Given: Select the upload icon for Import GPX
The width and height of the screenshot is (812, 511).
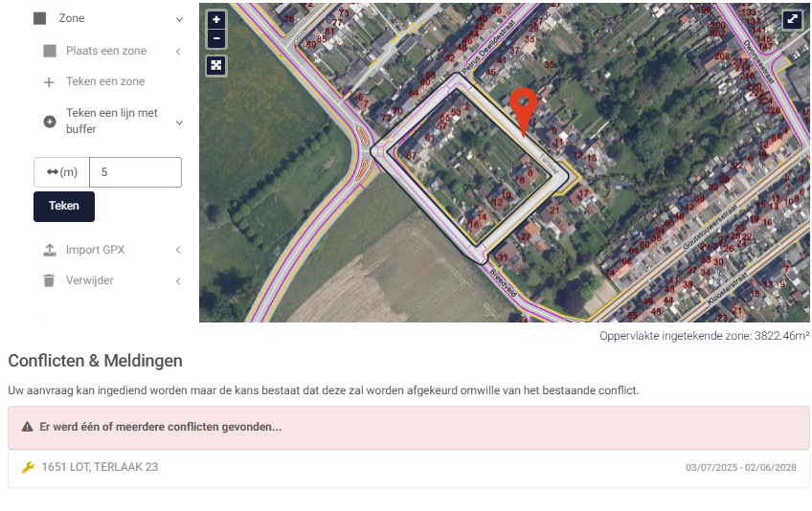Looking at the screenshot, I should (x=49, y=250).
